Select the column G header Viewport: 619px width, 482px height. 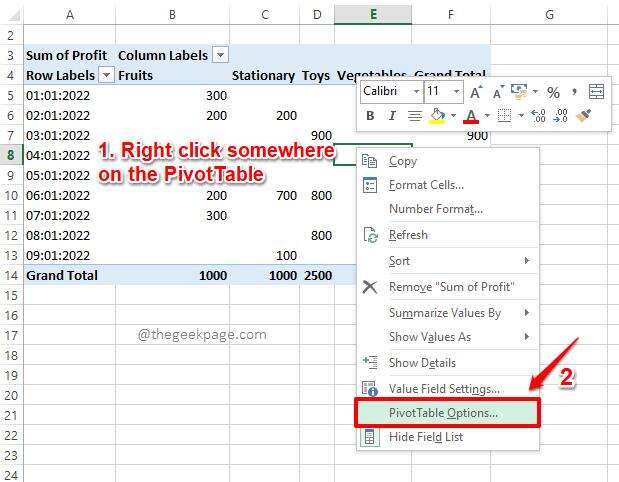click(550, 13)
